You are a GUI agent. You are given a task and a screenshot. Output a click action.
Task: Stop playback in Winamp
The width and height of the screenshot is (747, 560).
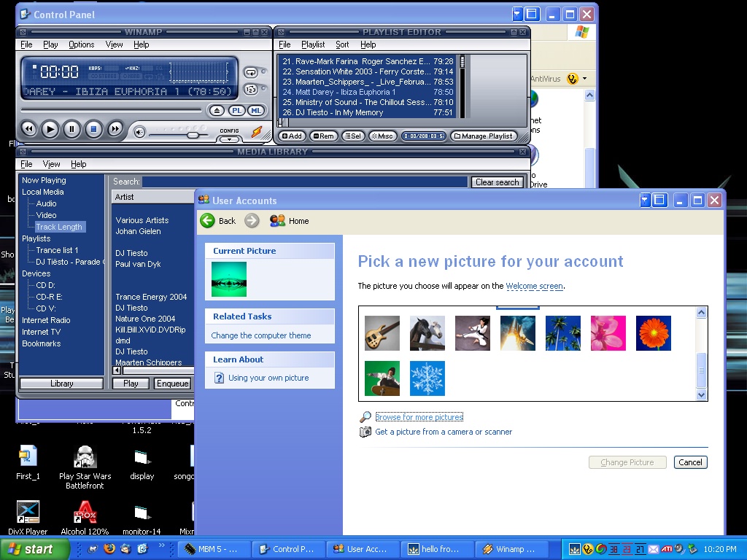94,129
